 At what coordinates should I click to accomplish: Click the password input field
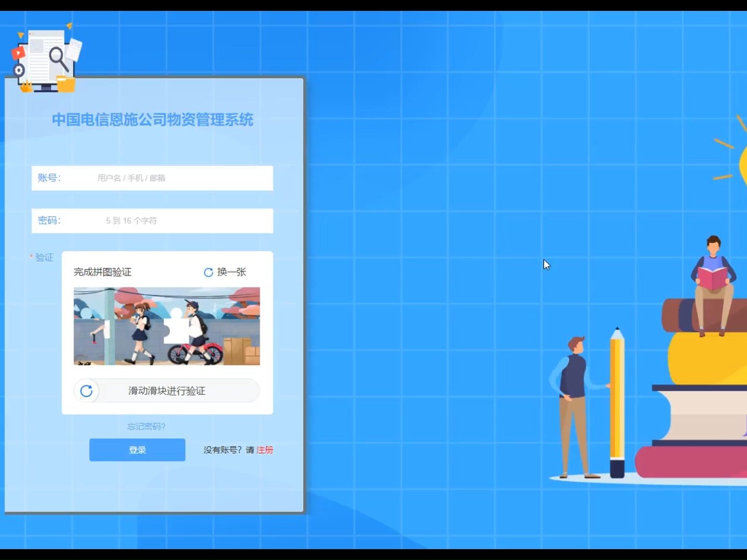click(x=152, y=221)
